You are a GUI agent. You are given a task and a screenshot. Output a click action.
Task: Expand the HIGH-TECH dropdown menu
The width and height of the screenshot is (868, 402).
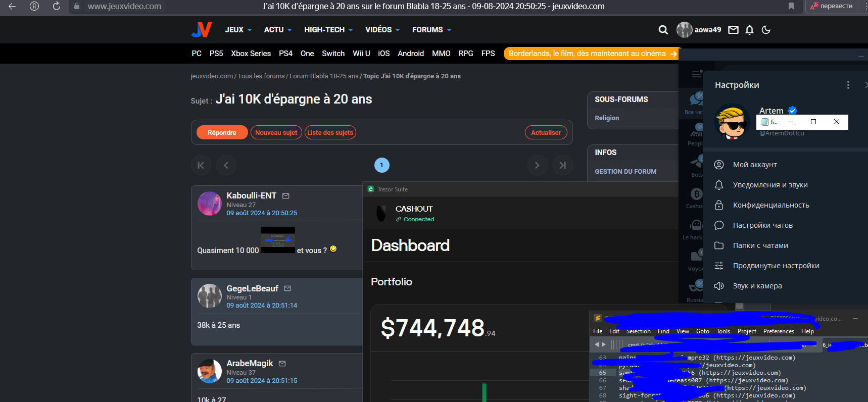tap(328, 30)
